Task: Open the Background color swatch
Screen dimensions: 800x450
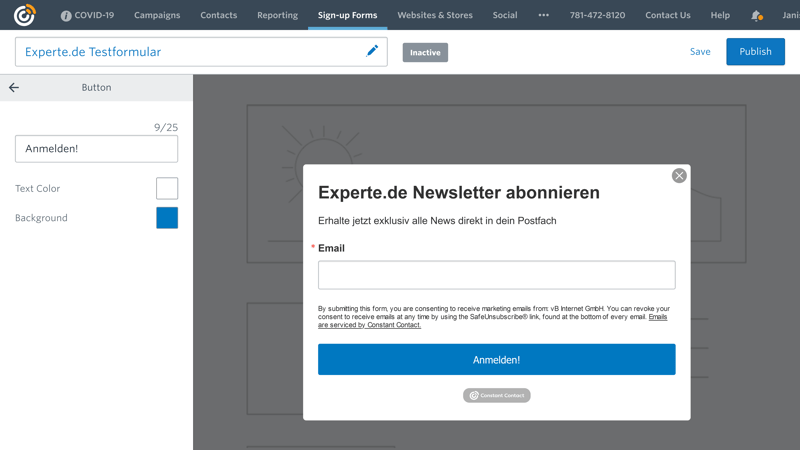Action: [x=167, y=218]
